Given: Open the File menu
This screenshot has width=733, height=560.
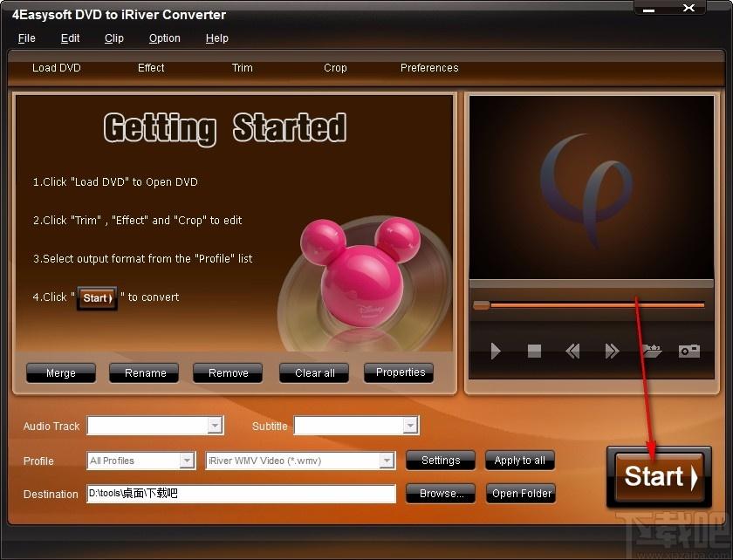Looking at the screenshot, I should tap(27, 38).
